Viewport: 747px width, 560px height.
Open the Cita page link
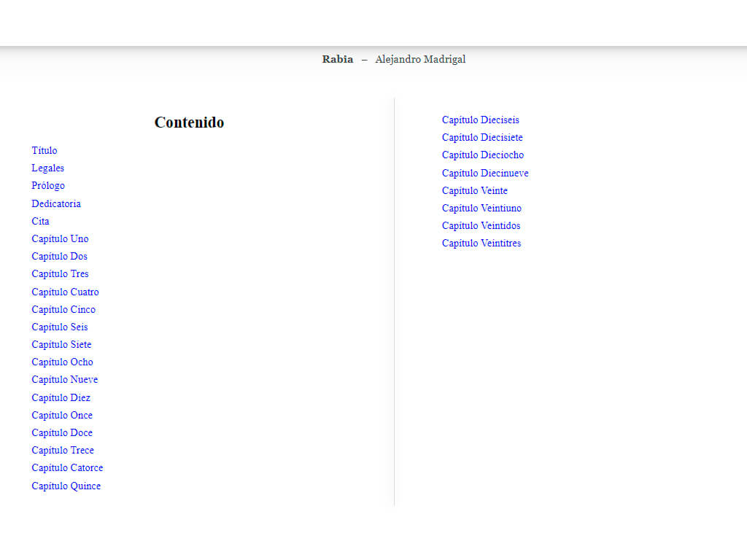coord(40,222)
